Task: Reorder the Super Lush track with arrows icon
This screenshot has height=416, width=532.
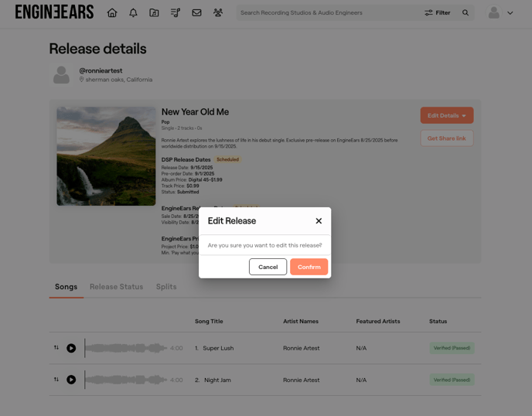Action: pos(56,348)
